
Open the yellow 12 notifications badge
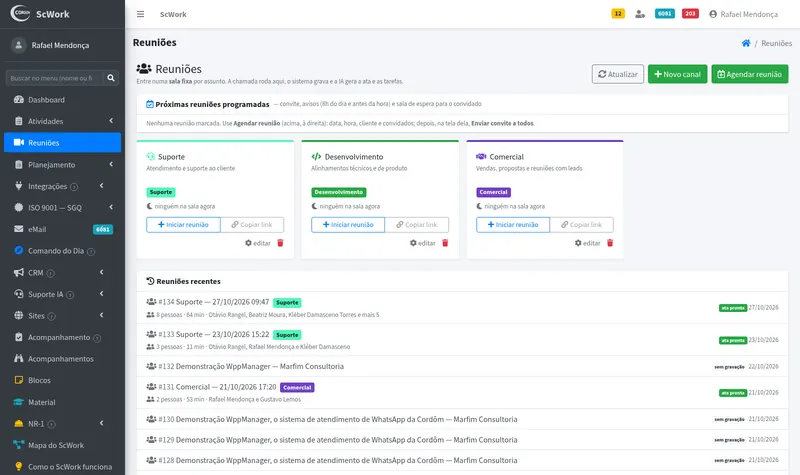pos(618,14)
